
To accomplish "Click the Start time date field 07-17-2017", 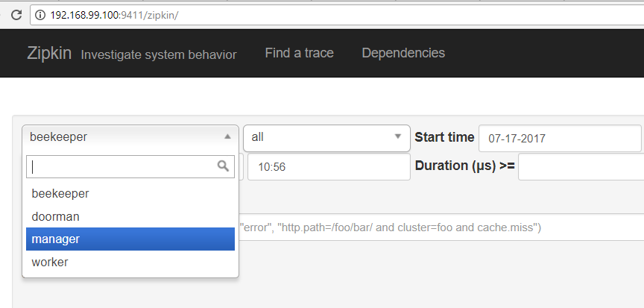I will point(560,138).
